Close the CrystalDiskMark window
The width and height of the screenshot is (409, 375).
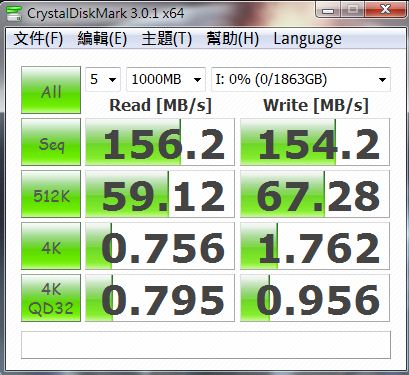(385, 10)
